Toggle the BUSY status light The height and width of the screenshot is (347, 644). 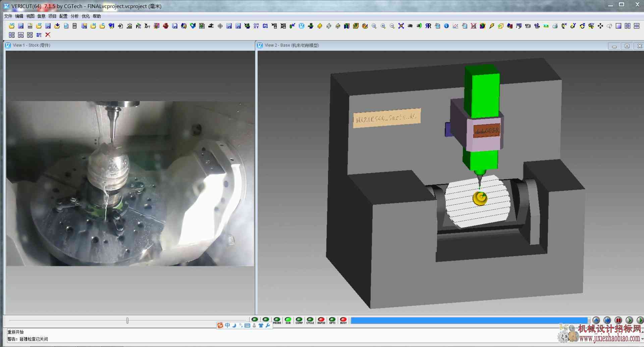point(343,320)
